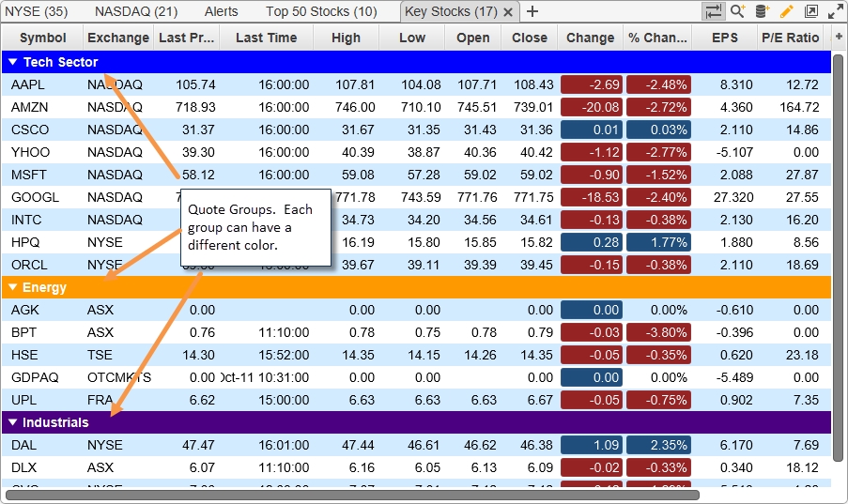Collapse the Industrials group

(x=12, y=422)
